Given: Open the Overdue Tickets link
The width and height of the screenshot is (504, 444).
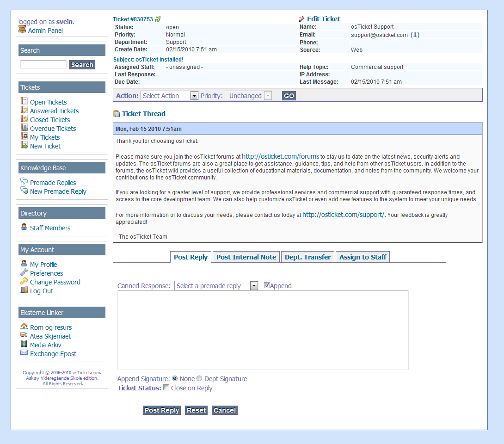Looking at the screenshot, I should click(53, 129).
